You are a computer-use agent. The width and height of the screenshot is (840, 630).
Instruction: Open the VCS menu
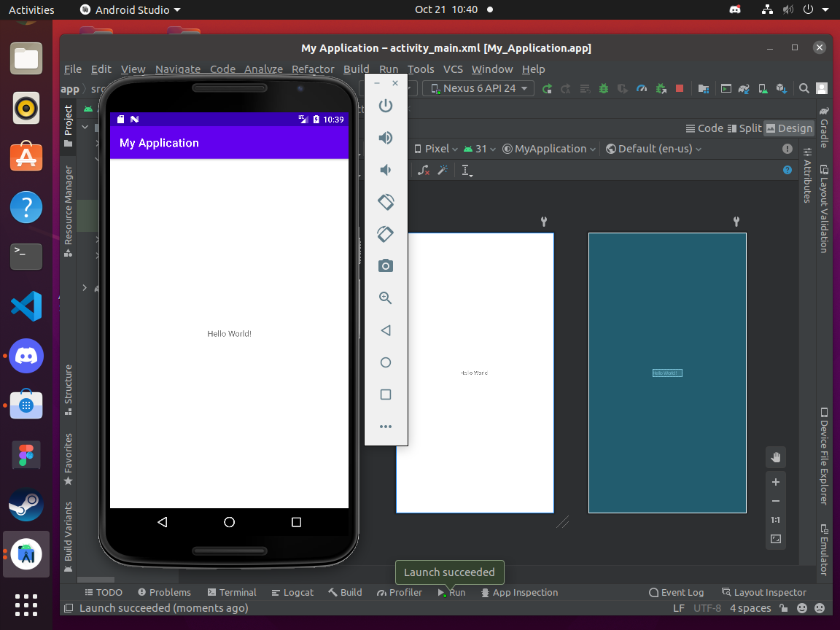pos(453,69)
